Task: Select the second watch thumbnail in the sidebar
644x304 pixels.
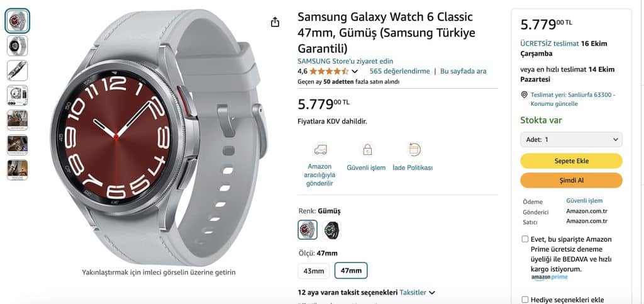Action: (x=17, y=45)
